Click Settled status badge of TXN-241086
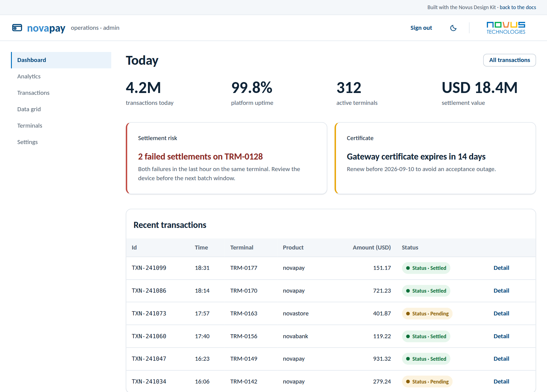 (426, 291)
